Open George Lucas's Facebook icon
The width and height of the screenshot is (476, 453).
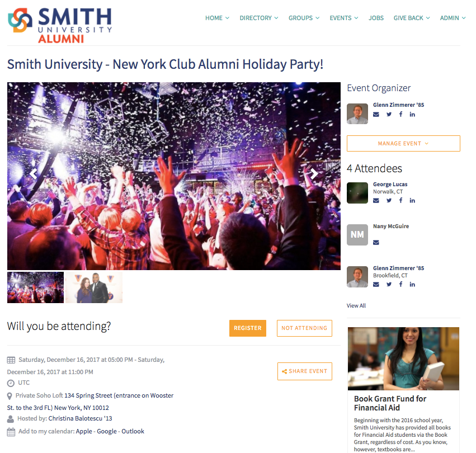[x=400, y=200]
